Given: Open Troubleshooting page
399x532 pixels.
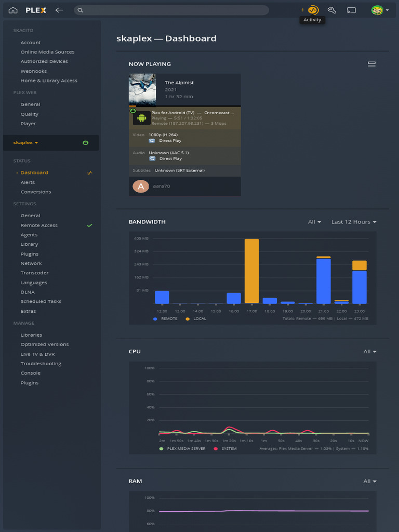Looking at the screenshot, I should (41, 363).
